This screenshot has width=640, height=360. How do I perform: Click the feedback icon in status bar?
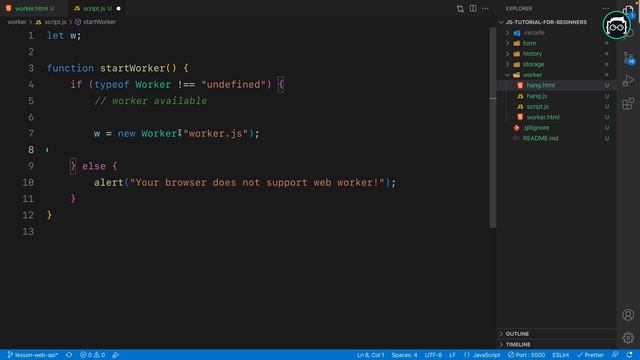tap(615, 355)
